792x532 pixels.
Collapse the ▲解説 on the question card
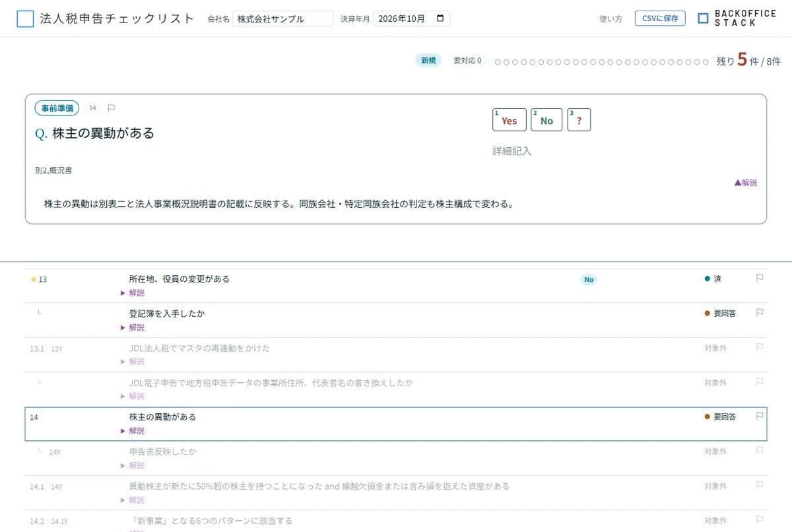click(x=745, y=183)
